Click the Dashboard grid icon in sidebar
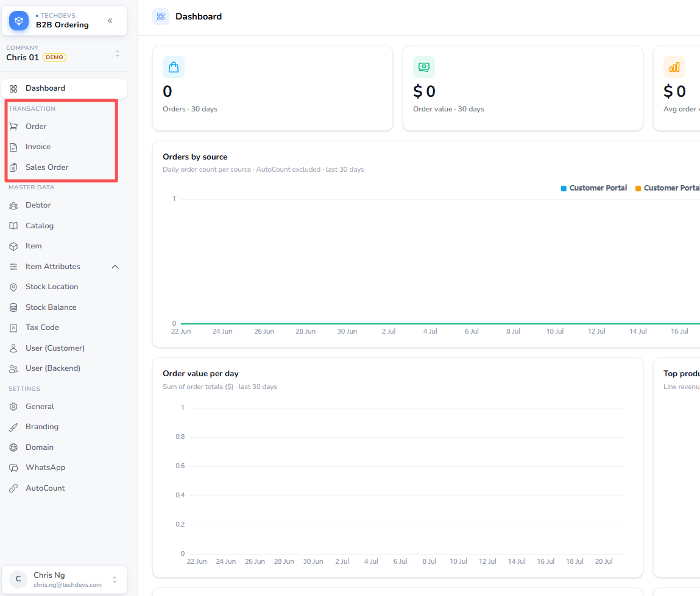The image size is (700, 596). [x=13, y=88]
